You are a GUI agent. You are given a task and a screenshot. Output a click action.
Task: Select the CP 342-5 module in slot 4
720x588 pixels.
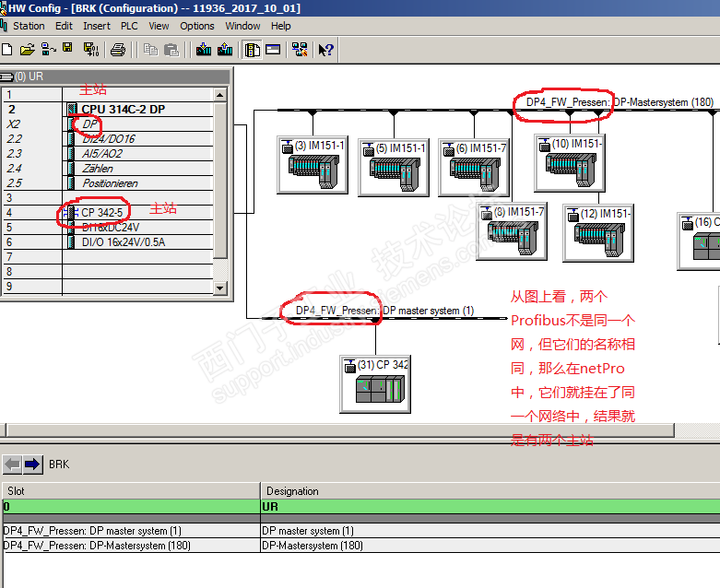click(x=109, y=213)
